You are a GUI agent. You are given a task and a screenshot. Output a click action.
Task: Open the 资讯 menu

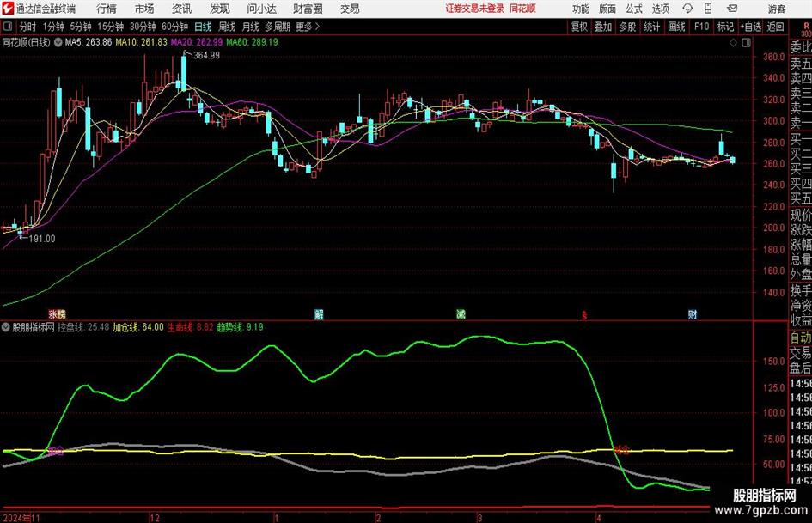182,9
